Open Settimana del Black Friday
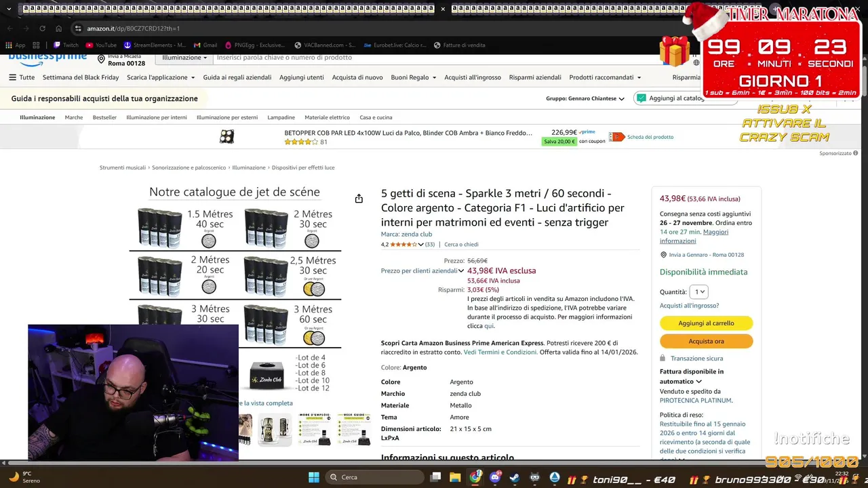 coord(81,77)
